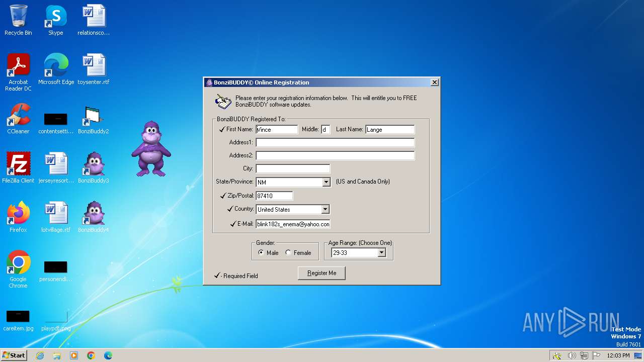644x362 pixels.
Task: Open BonziBuddy3 desktop shortcut
Action: [x=94, y=168]
